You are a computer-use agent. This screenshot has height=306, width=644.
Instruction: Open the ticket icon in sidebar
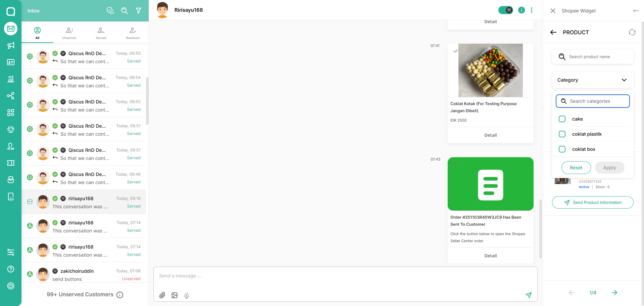click(11, 163)
